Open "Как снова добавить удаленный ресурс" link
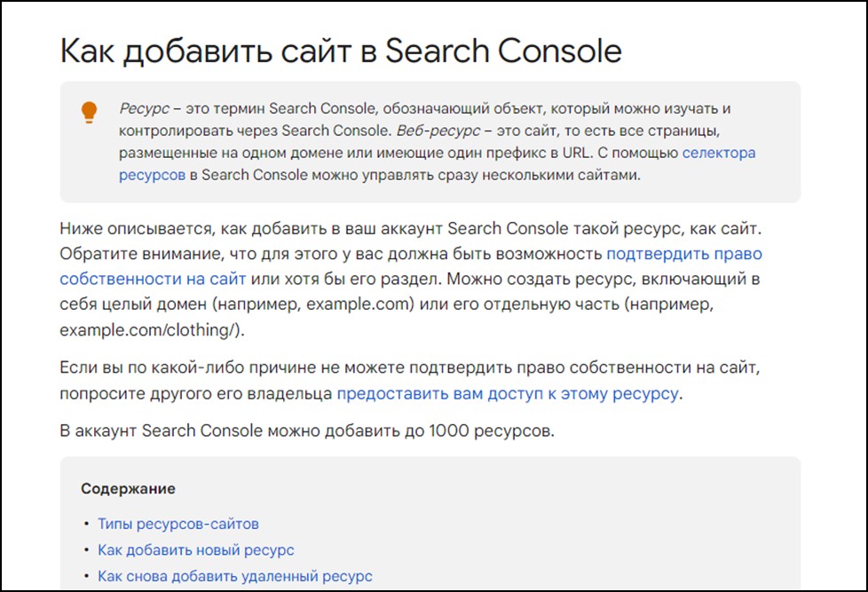Screen dimensions: 868x592 point(235,576)
